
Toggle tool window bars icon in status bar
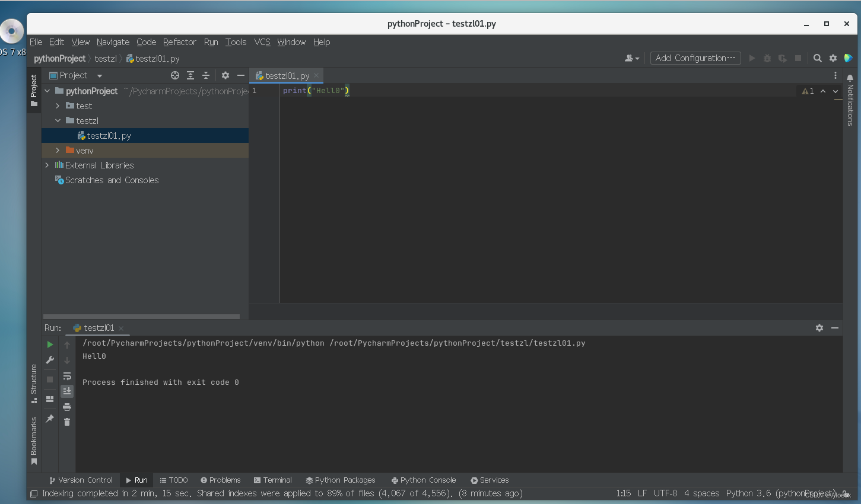(x=34, y=493)
